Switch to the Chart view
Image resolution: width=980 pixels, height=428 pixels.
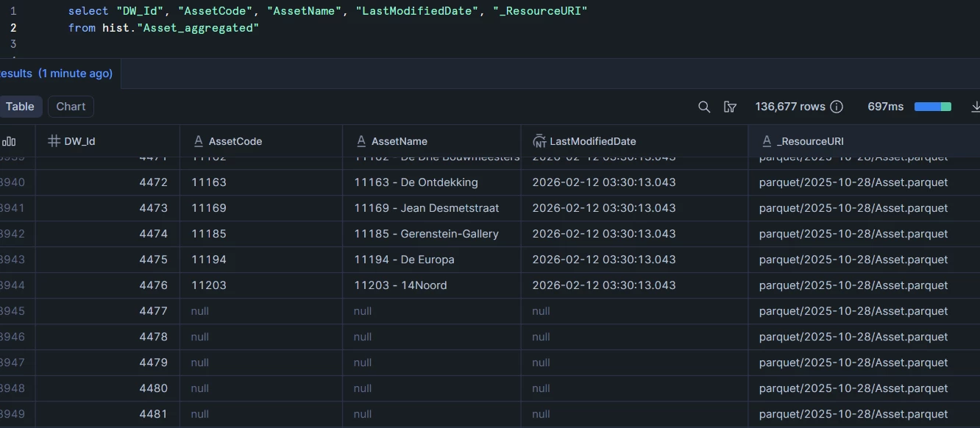click(x=71, y=107)
